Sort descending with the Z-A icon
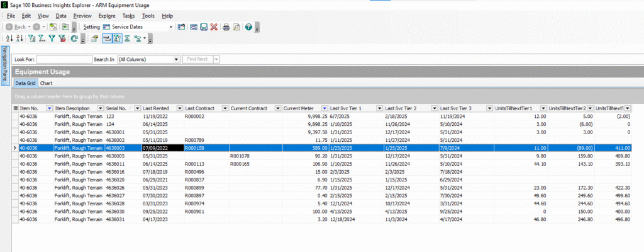 click(19, 38)
